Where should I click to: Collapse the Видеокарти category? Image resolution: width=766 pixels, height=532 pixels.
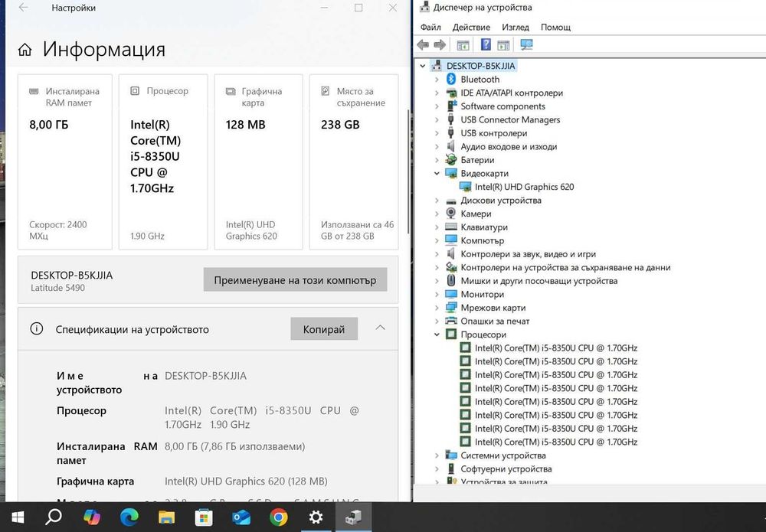[x=437, y=173]
